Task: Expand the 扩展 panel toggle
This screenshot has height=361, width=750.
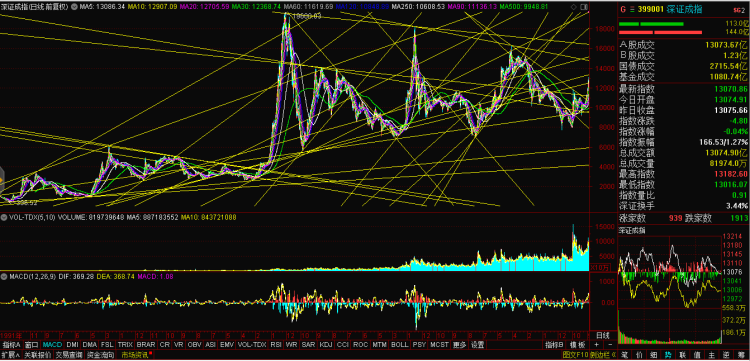Action: [10, 355]
